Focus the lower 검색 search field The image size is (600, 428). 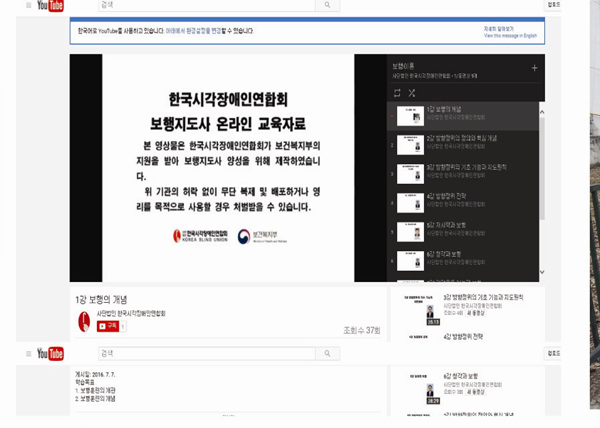point(207,353)
